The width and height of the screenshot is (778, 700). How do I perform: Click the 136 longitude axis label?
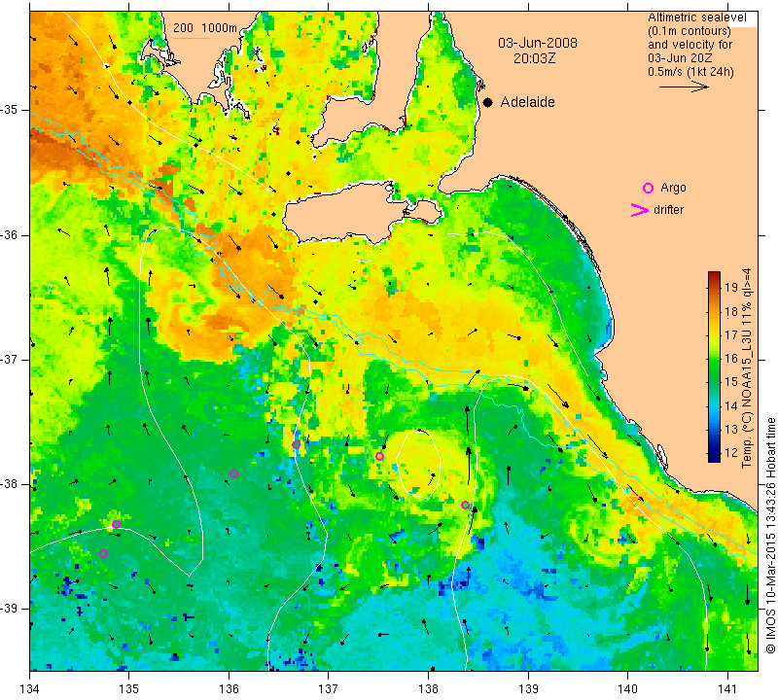click(229, 688)
